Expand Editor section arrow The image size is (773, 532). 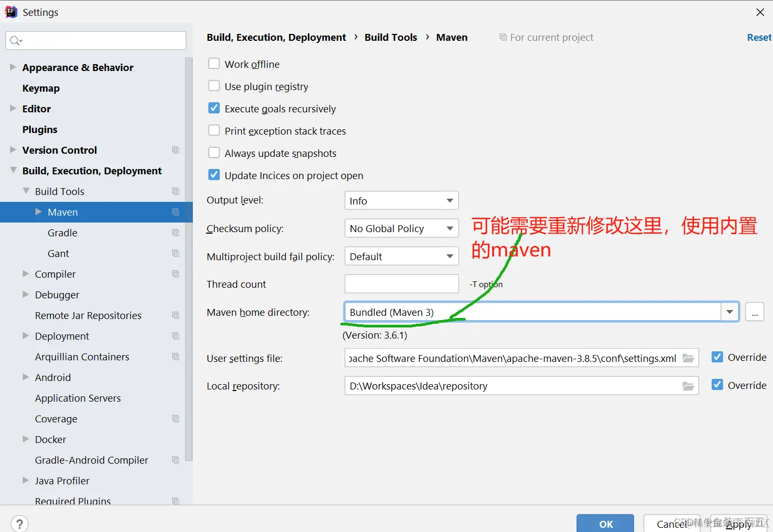[13, 109]
